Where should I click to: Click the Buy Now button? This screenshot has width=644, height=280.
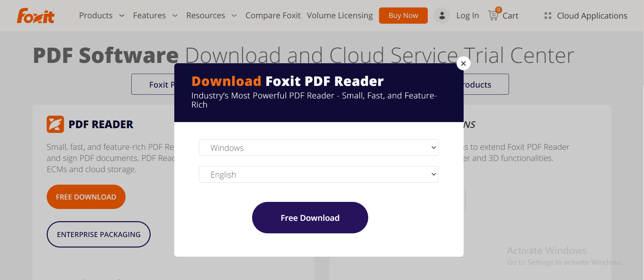click(x=403, y=16)
